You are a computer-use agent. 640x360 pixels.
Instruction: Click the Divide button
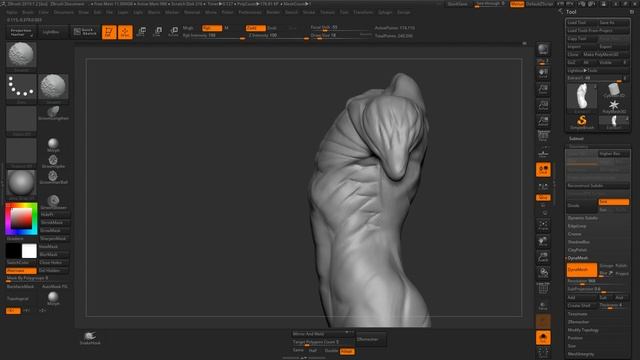(x=582, y=206)
